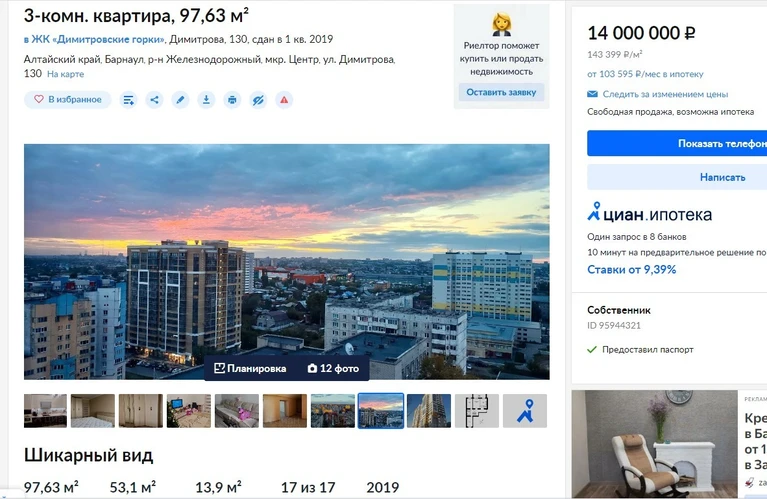Image resolution: width=767 pixels, height=499 pixels.
Task: Open the mortgage от 103 595 ₽/мес link
Action: (x=645, y=74)
